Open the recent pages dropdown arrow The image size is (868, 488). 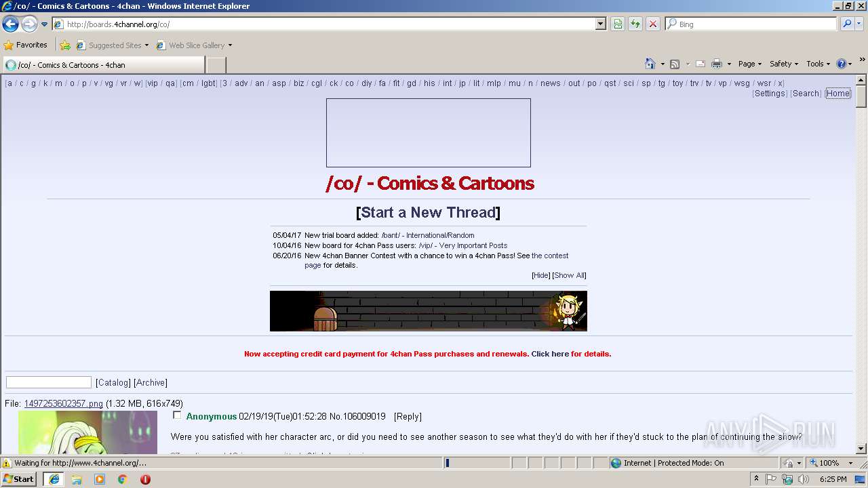44,24
